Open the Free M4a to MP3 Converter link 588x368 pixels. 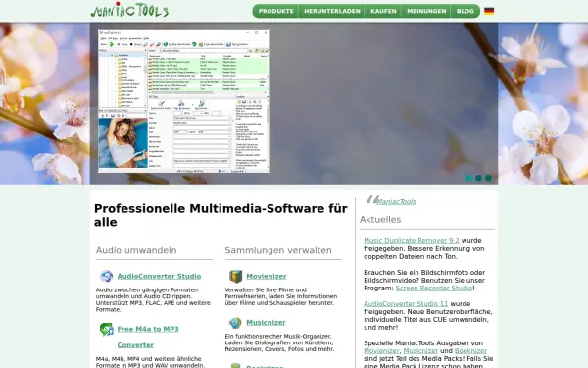tap(148, 337)
